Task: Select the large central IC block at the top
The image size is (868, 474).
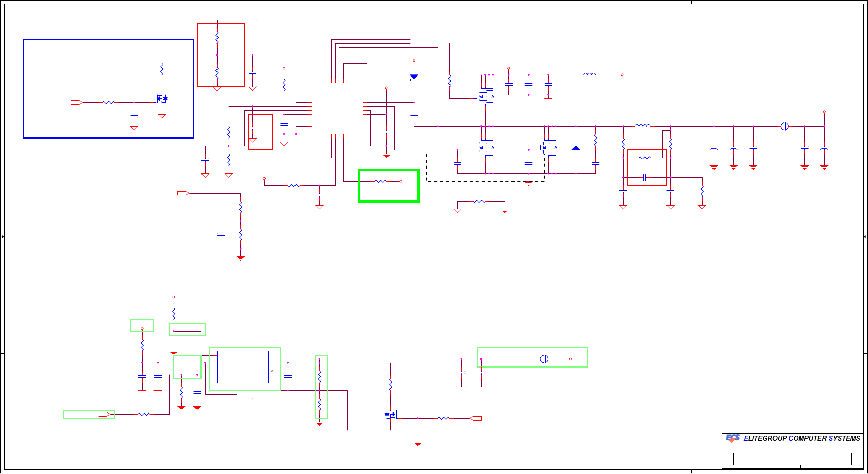Action: click(337, 109)
